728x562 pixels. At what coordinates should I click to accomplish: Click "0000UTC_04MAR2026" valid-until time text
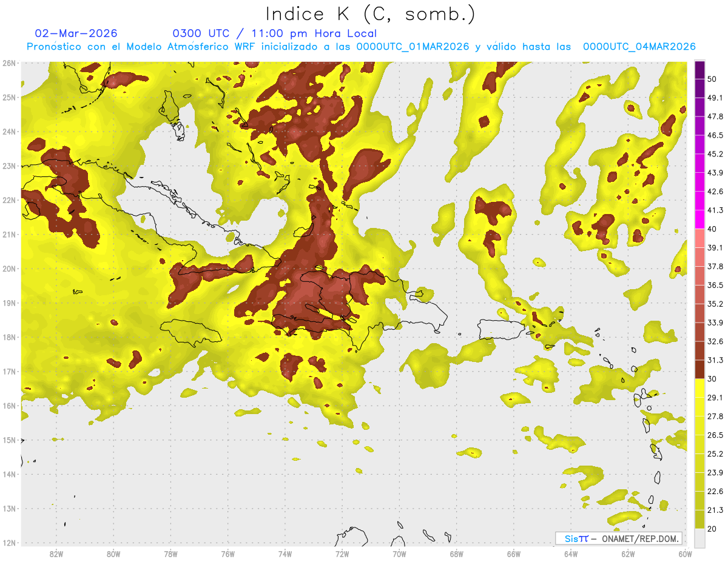click(639, 47)
